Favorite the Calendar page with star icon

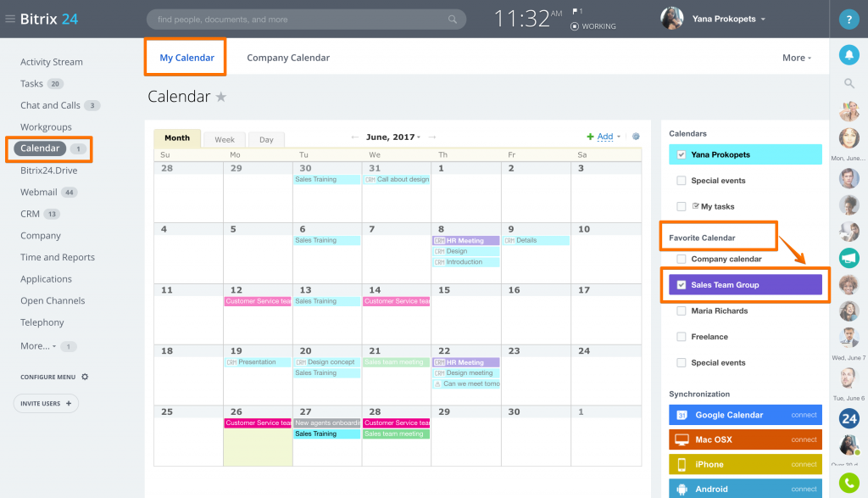(x=221, y=97)
